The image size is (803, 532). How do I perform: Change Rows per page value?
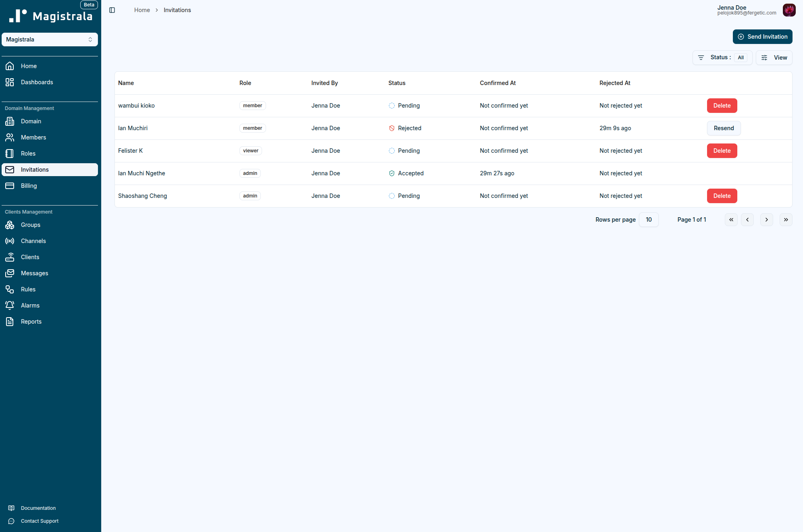pyautogui.click(x=648, y=220)
